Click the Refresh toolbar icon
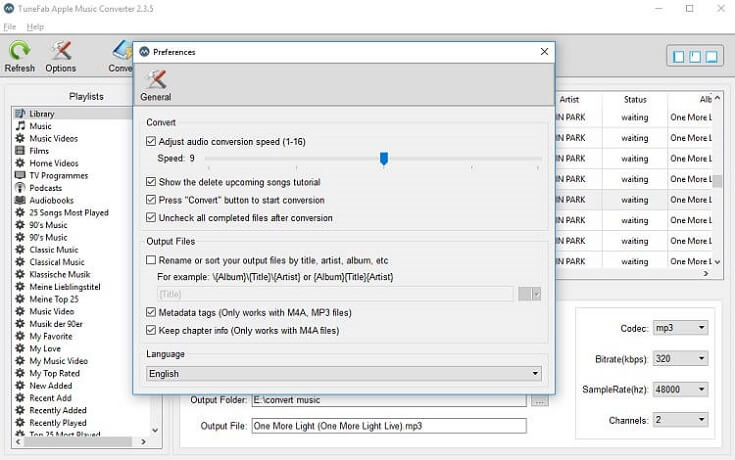The image size is (735, 460). [x=19, y=51]
